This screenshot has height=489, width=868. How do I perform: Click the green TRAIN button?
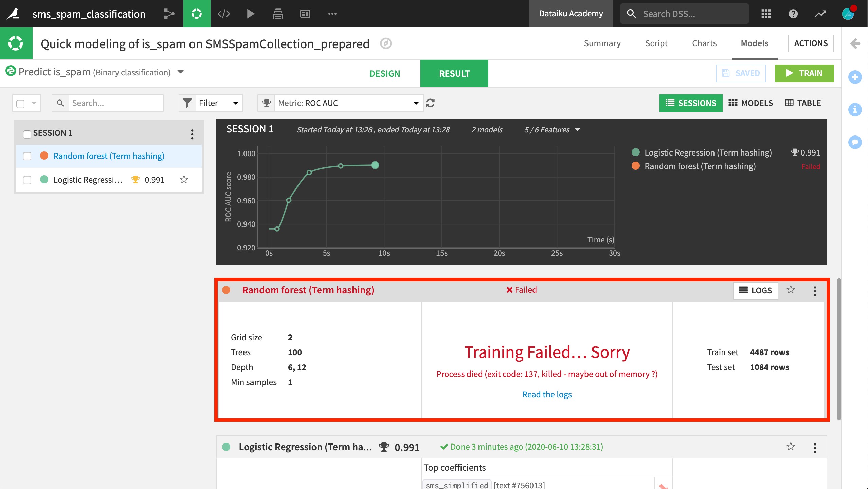804,73
